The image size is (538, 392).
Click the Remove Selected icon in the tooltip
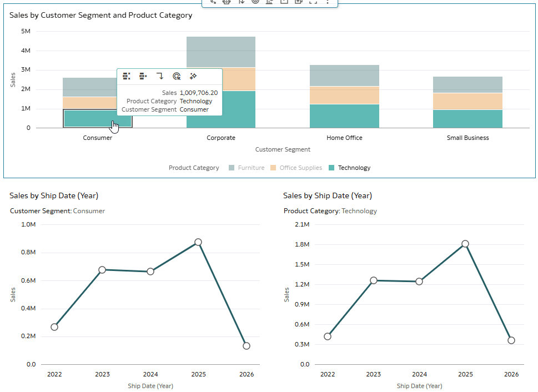[x=143, y=76]
